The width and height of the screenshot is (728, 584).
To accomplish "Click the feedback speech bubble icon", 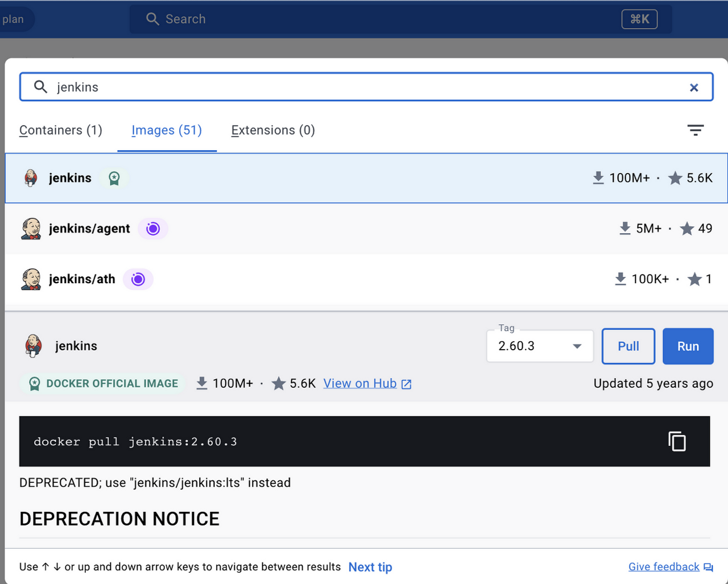I will (x=708, y=568).
